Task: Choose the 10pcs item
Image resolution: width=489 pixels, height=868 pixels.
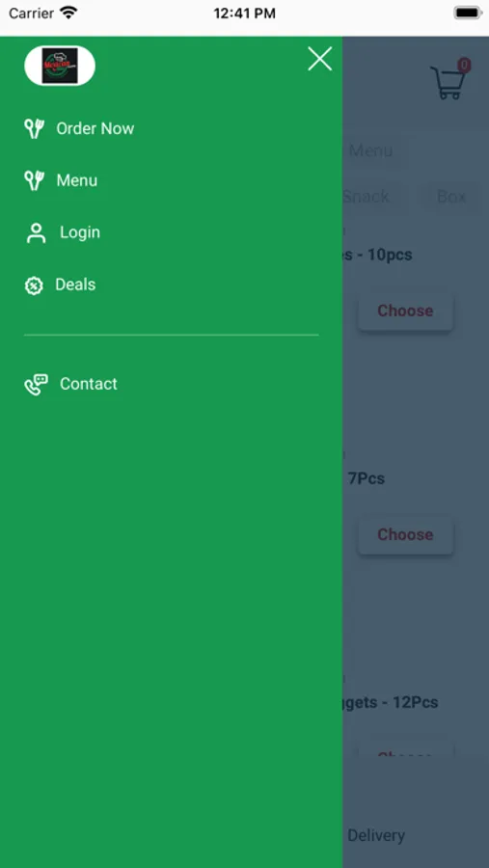Action: 405,311
